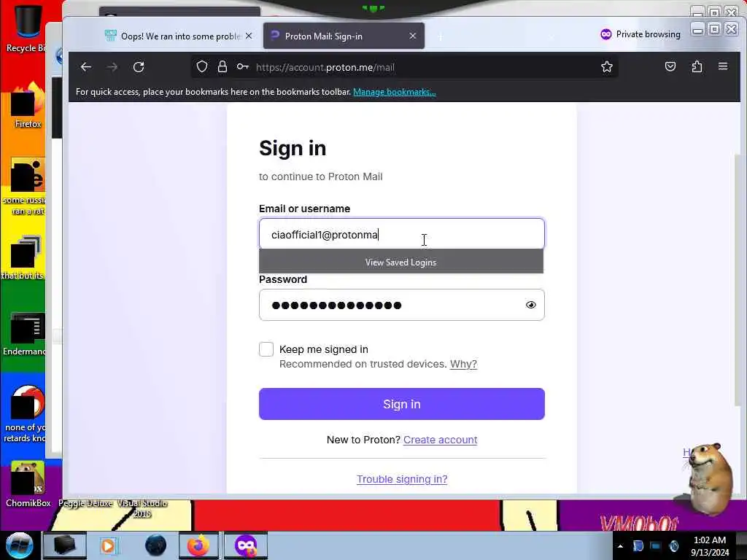Switch to the private browsing taskbar button
747x560 pixels.
coord(246,545)
